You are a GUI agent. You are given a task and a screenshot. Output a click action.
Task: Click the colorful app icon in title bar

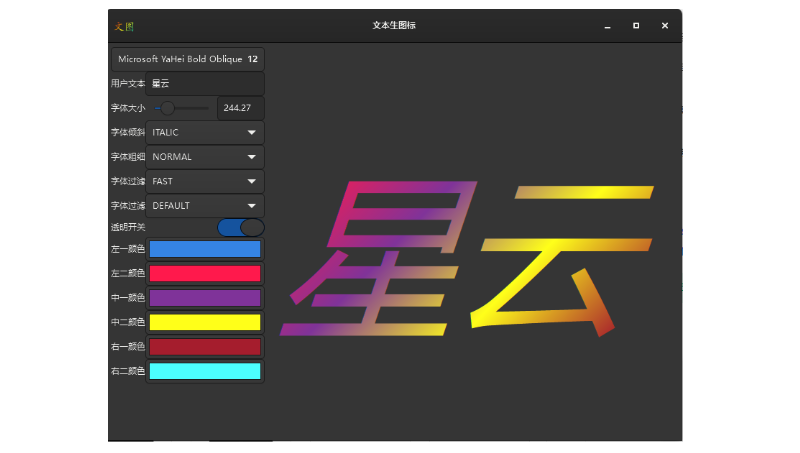pos(124,26)
